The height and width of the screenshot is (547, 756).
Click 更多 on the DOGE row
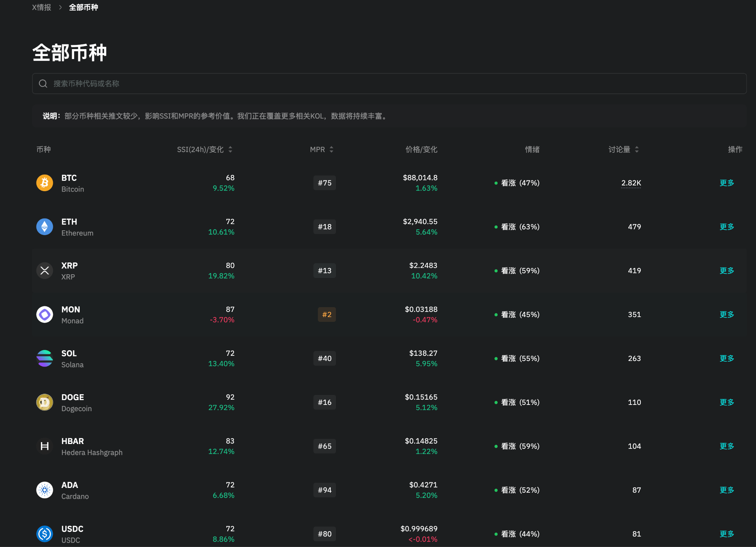(x=726, y=402)
